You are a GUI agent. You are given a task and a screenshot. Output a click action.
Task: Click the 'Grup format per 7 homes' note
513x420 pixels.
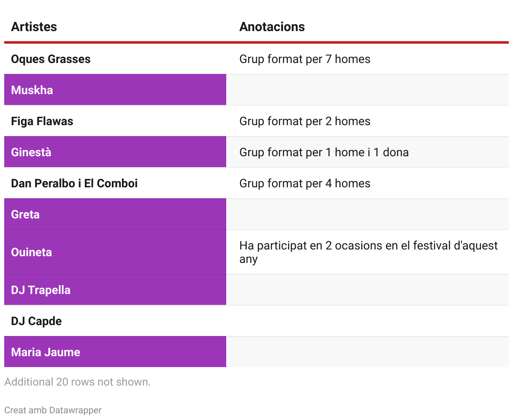pyautogui.click(x=305, y=59)
